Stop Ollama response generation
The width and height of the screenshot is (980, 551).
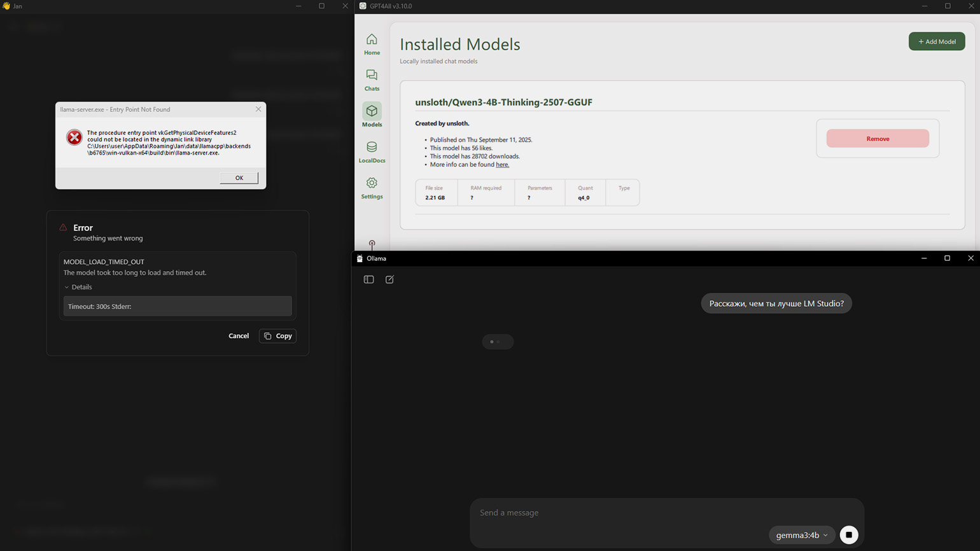(x=848, y=535)
